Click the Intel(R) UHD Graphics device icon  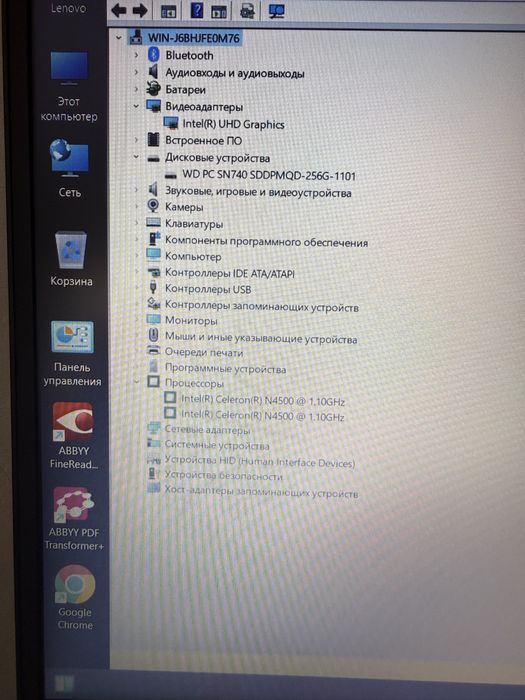point(171,123)
